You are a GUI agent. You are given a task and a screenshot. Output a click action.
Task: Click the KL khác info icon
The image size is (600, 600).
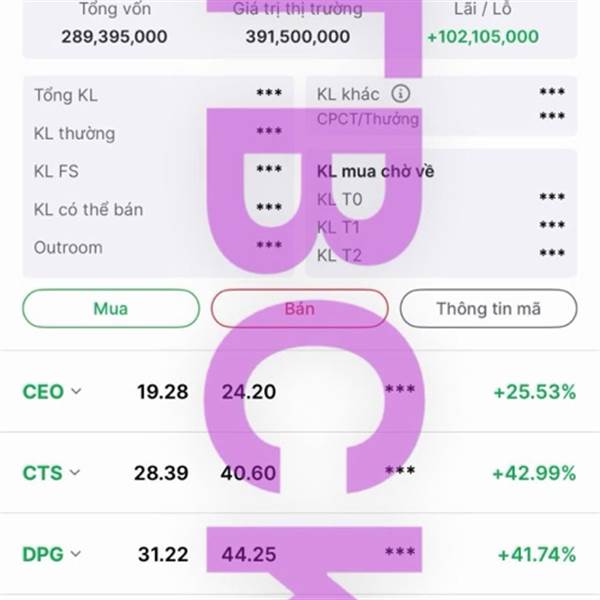coord(400,93)
